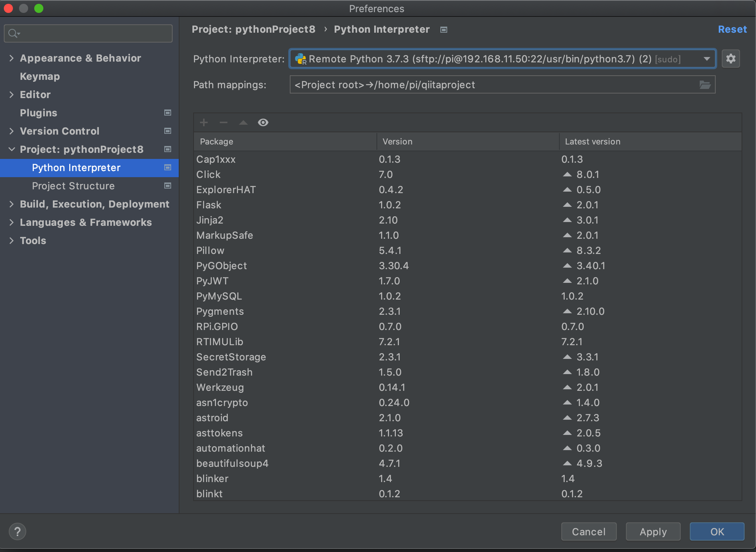Toggle show early releases eye icon
Screen dimensions: 756x552
click(x=263, y=122)
